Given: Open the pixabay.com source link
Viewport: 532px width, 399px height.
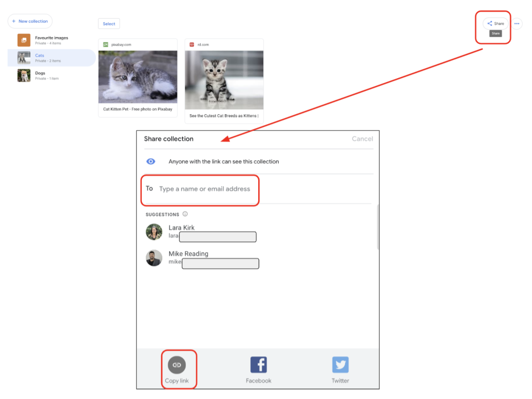Looking at the screenshot, I should (121, 44).
